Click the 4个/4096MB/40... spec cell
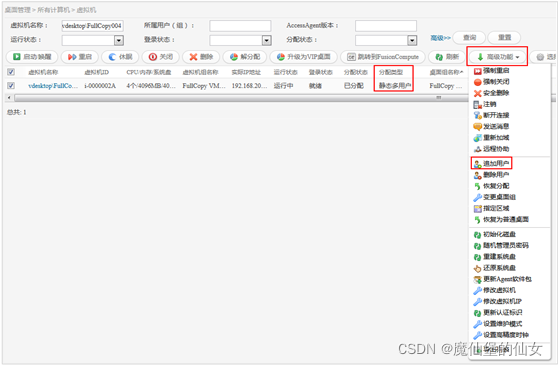The height and width of the screenshot is (365, 558). (x=151, y=86)
